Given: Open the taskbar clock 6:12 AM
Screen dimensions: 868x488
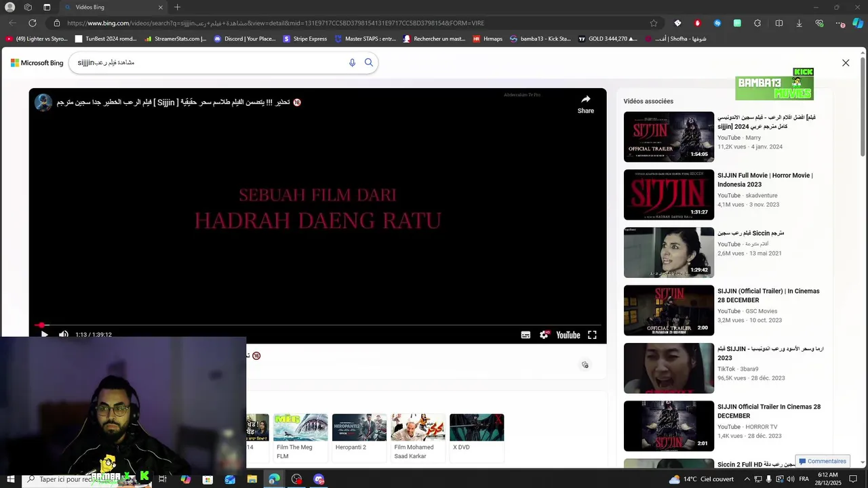Looking at the screenshot, I should (828, 479).
